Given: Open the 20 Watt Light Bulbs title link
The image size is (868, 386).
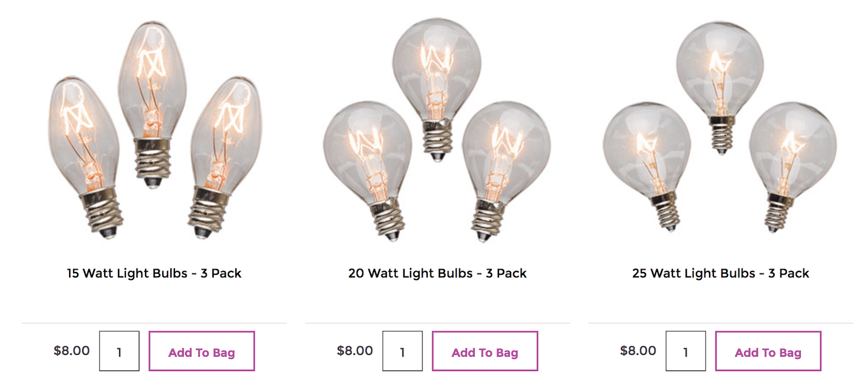Looking at the screenshot, I should pos(437,273).
